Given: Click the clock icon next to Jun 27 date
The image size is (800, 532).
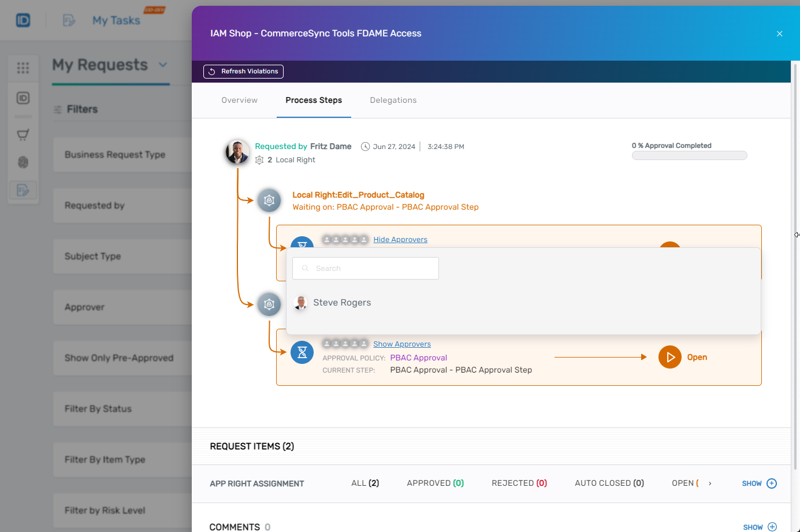Looking at the screenshot, I should point(365,146).
